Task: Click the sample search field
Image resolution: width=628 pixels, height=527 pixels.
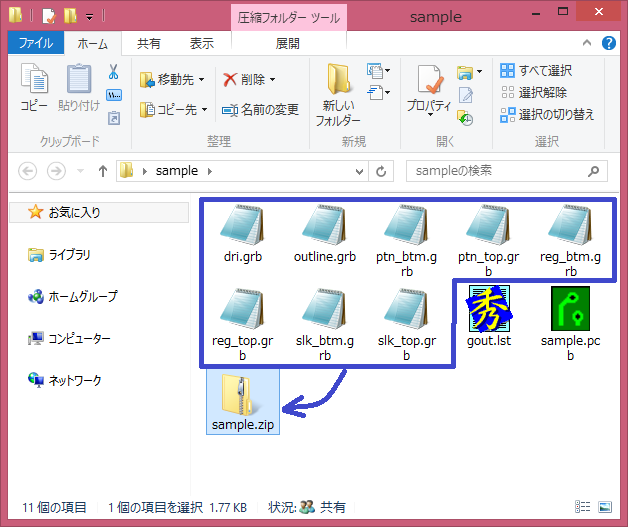Action: click(x=500, y=171)
